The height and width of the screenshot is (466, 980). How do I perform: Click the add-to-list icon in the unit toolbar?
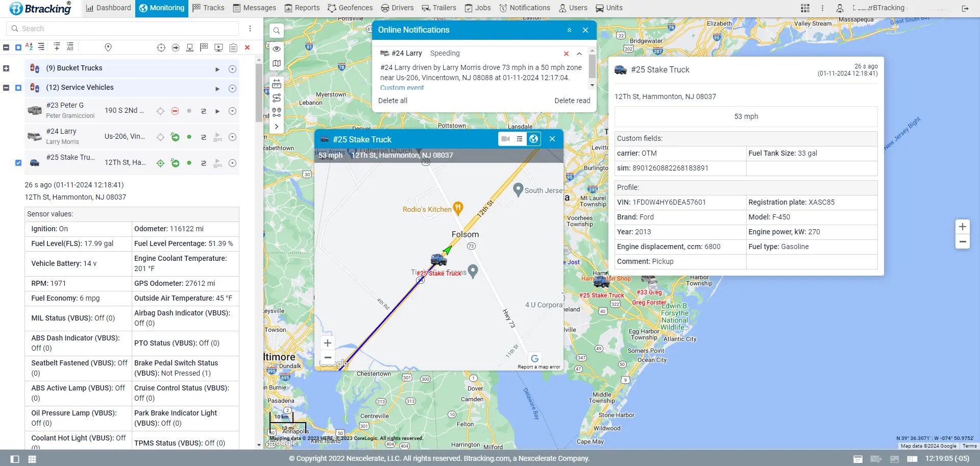(57, 47)
